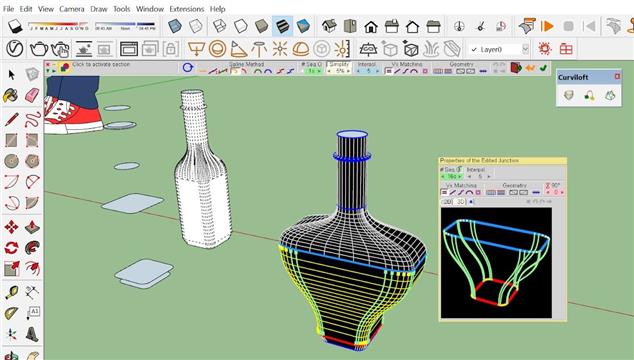The height and width of the screenshot is (360, 634).
Task: Show V-Ray frame buffer window
Action: click(x=129, y=49)
